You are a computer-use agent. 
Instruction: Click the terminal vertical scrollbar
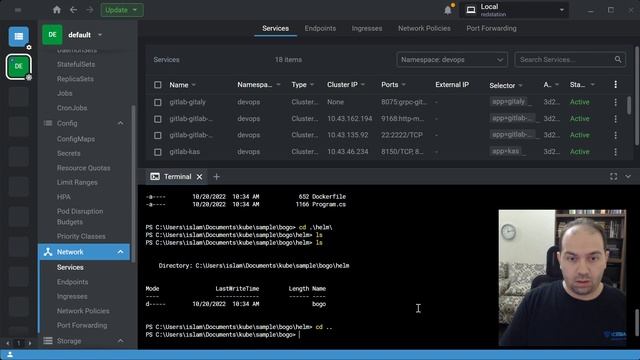coord(637,322)
